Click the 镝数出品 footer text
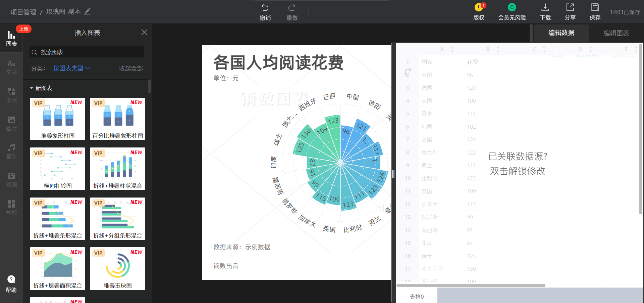644x303 pixels. point(226,266)
